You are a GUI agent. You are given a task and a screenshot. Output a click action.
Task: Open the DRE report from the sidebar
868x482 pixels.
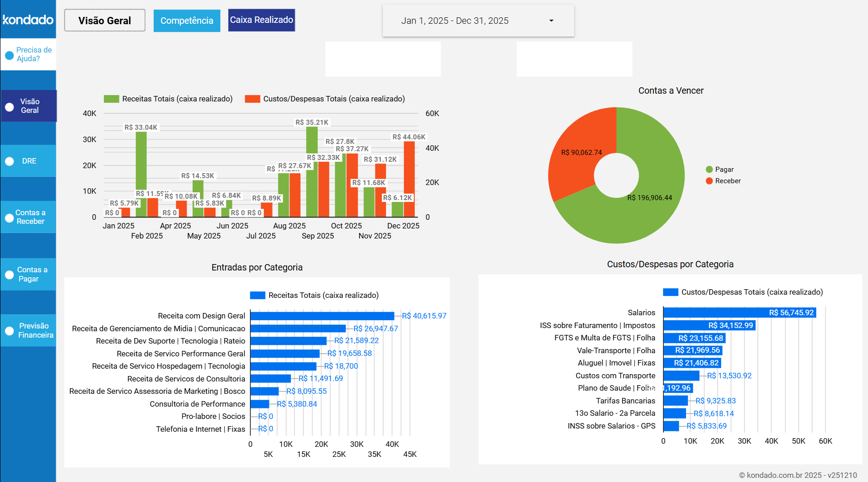coord(9,161)
